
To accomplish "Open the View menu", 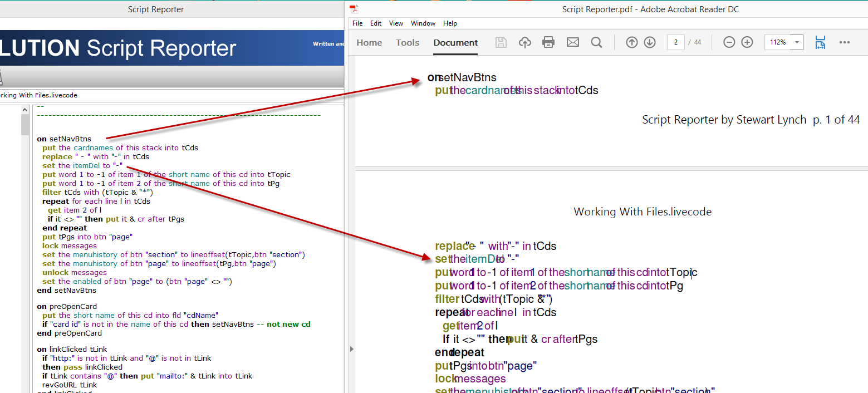I will click(x=396, y=23).
